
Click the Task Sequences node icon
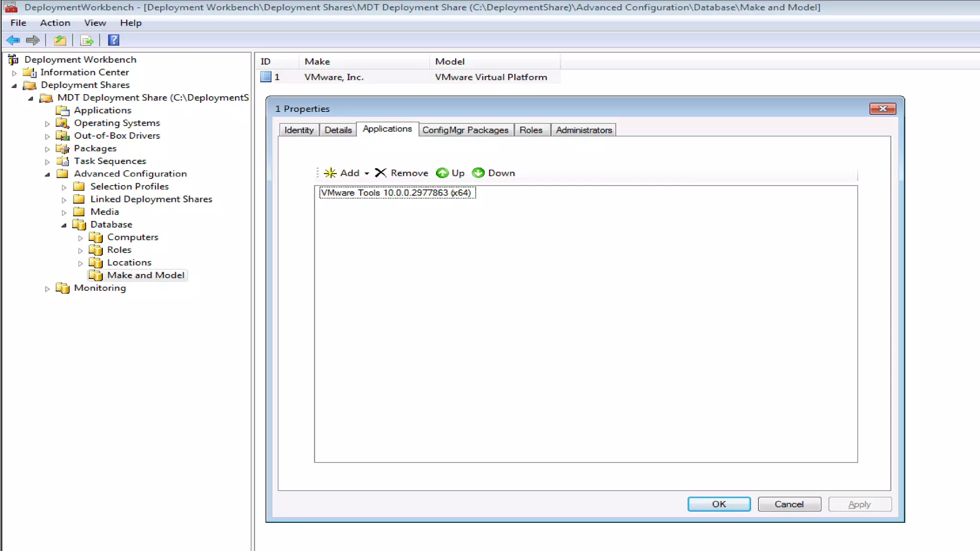63,161
